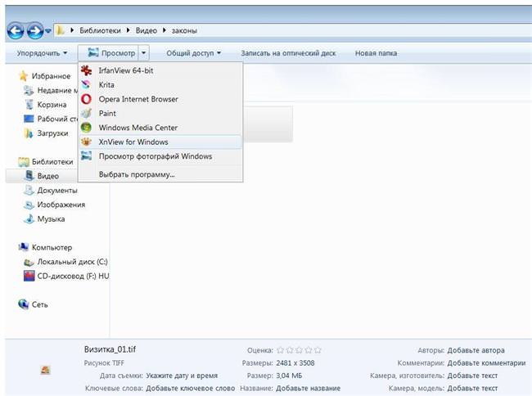Open Локальный диск (C:) in sidebar
The image size is (532, 396).
tap(72, 262)
